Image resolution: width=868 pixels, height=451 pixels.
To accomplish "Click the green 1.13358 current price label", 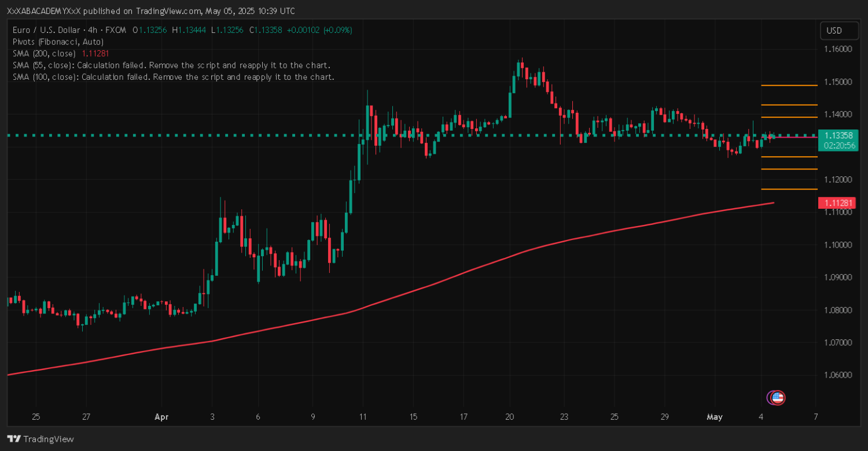I will [x=838, y=135].
